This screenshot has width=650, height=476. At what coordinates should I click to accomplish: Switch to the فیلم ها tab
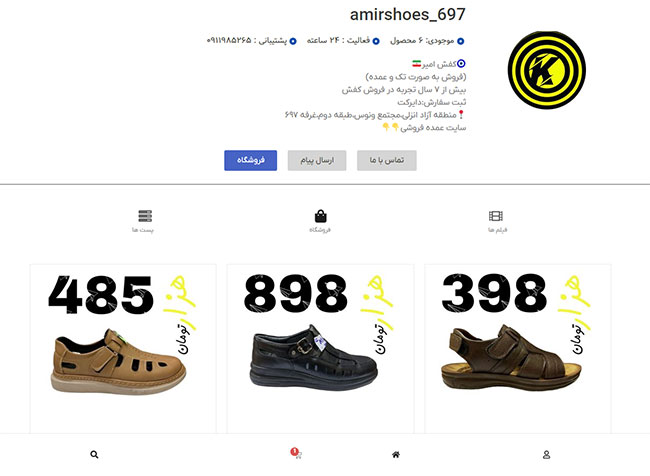pyautogui.click(x=497, y=230)
